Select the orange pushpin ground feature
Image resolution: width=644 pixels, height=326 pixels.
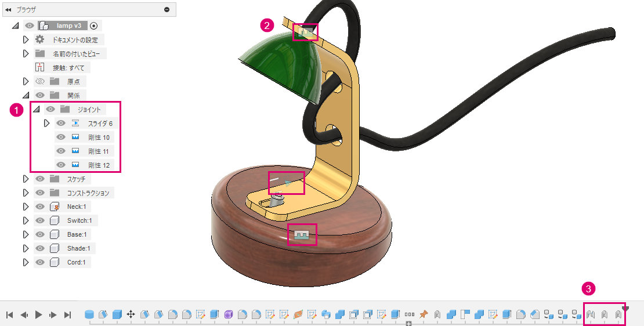[x=424, y=314]
